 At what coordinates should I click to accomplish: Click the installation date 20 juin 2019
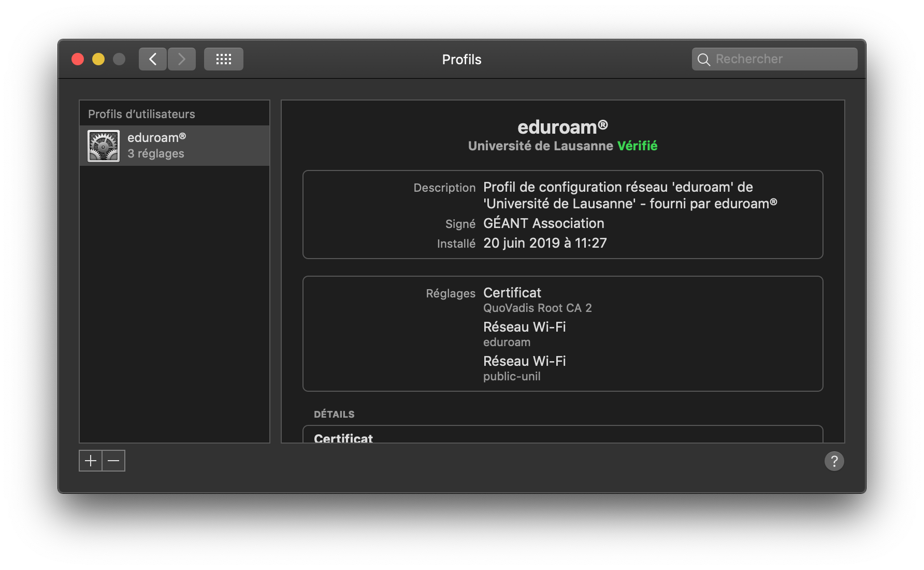click(x=544, y=243)
